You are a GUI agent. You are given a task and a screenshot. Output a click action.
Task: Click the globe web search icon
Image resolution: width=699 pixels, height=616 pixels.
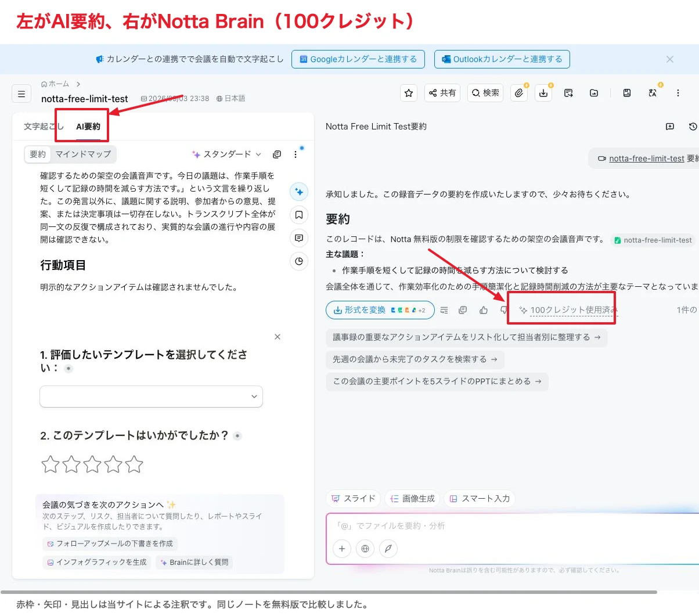(x=365, y=549)
